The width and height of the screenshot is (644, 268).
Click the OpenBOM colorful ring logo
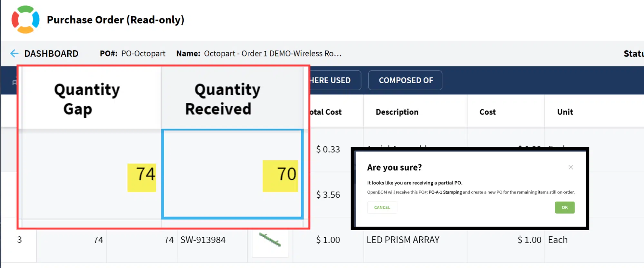click(x=25, y=20)
